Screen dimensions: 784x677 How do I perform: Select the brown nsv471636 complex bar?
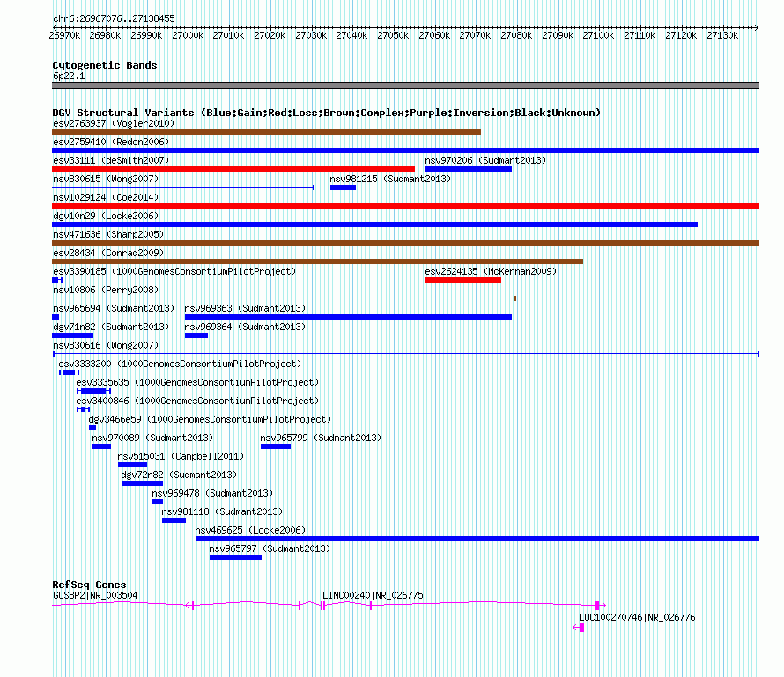click(405, 243)
